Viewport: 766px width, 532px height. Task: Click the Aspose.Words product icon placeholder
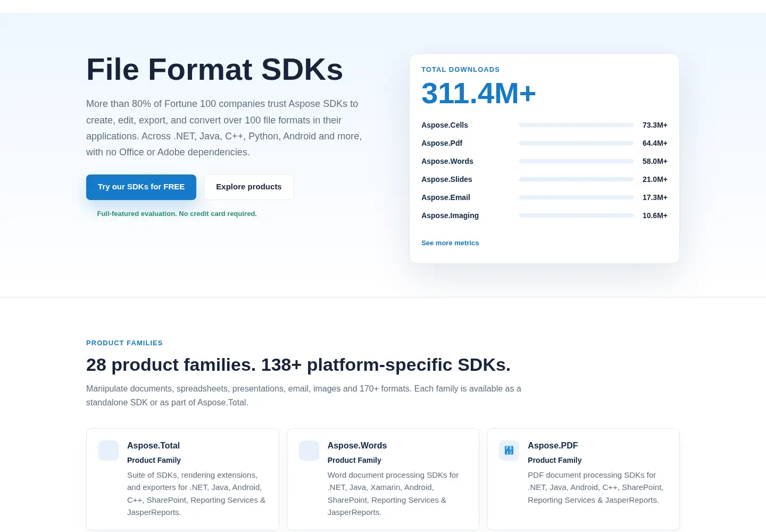coord(309,451)
